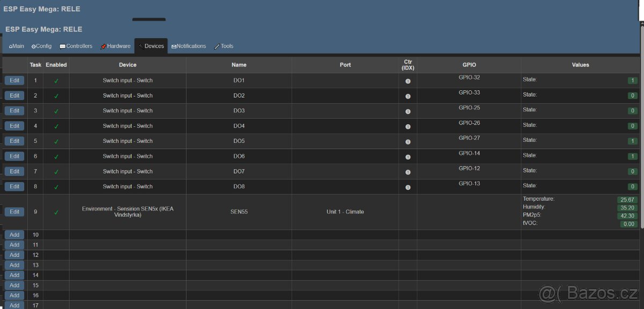Screen dimensions: 644x309
Task: Open the Tools tab
Action: tap(224, 46)
